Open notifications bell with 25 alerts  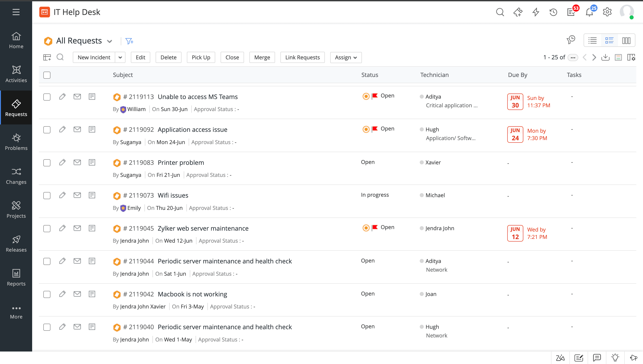tap(589, 12)
